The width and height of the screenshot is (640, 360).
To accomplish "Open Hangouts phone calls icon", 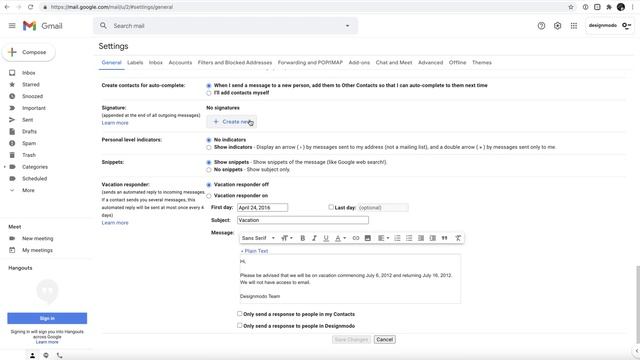I will click(60, 356).
